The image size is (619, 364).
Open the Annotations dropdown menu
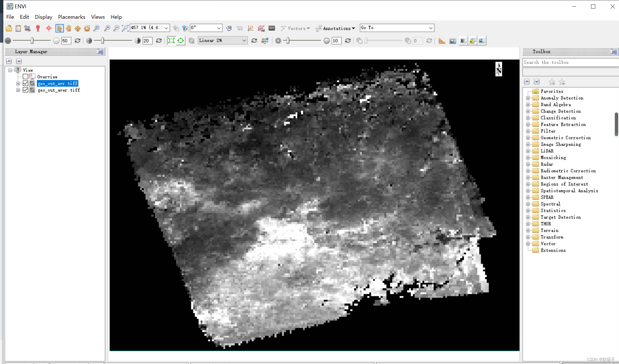[x=335, y=28]
